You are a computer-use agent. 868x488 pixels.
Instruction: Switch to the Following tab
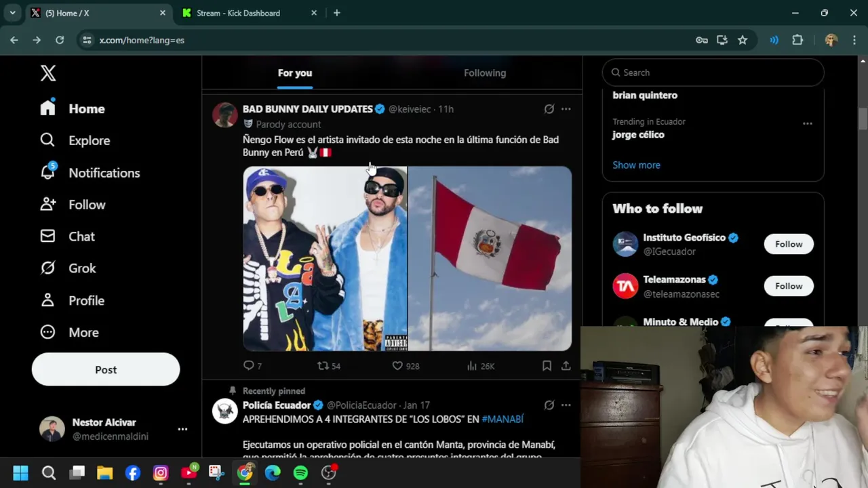pos(485,73)
